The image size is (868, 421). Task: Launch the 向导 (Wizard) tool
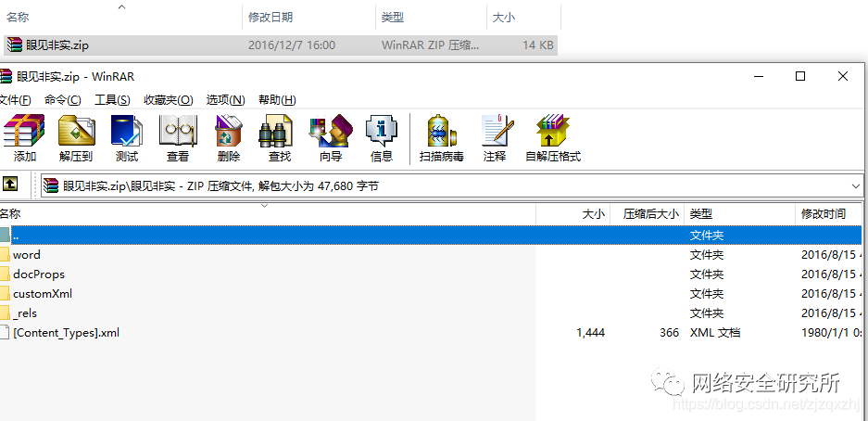point(331,138)
